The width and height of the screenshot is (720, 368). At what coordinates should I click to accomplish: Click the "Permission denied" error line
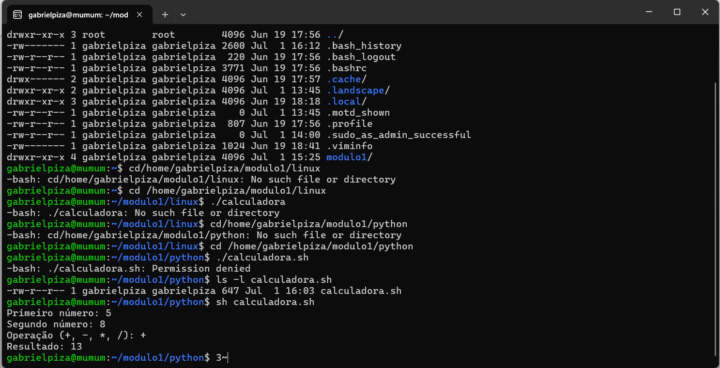129,269
